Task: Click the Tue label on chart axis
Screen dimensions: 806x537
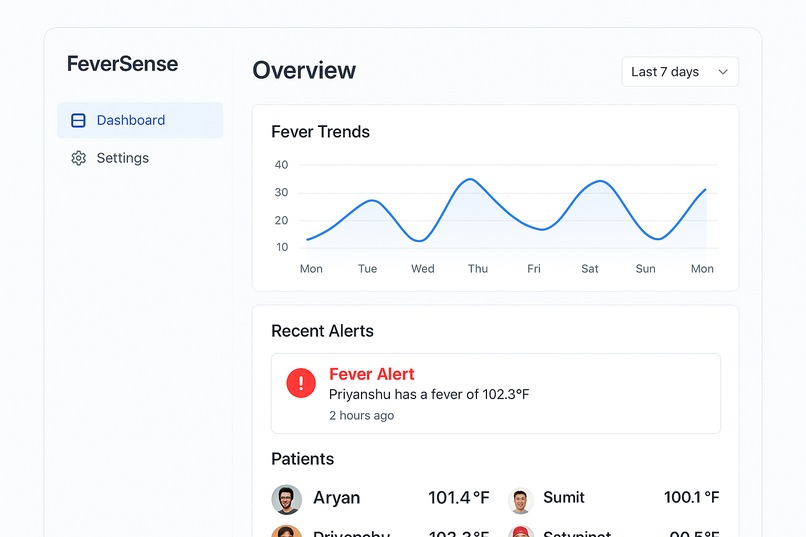Action: 368,269
